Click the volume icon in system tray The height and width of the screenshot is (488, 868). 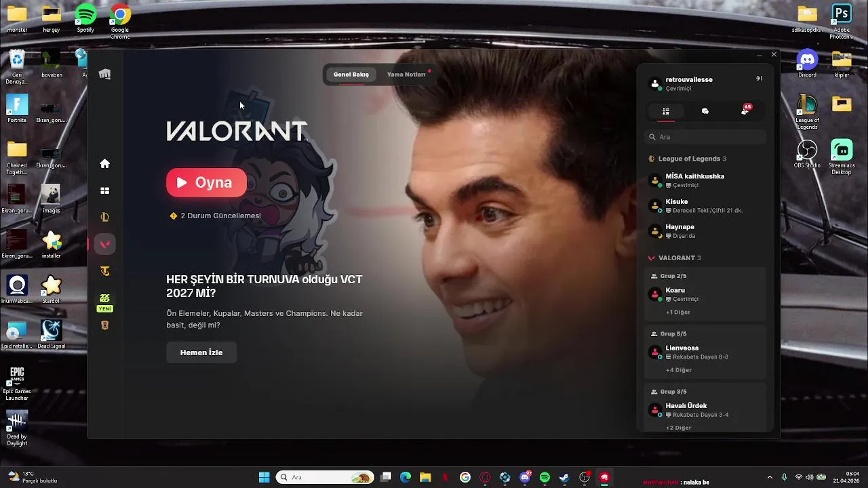[x=810, y=477]
